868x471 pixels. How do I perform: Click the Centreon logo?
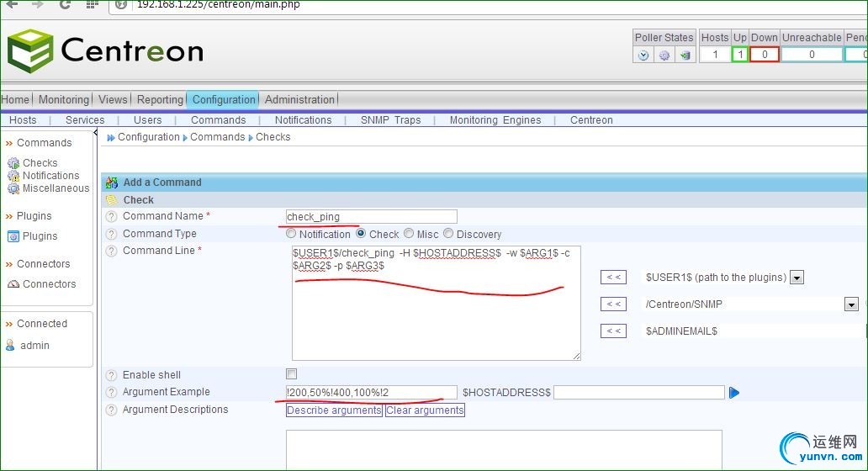[x=105, y=51]
